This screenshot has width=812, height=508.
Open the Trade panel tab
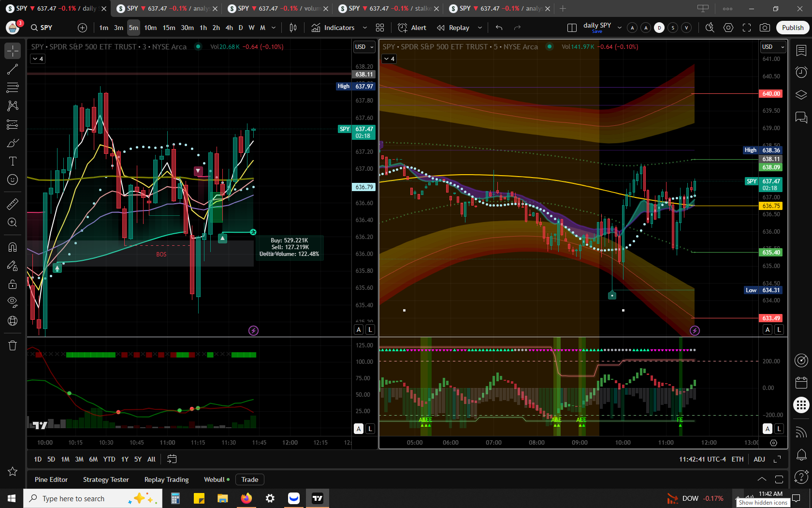(x=249, y=479)
